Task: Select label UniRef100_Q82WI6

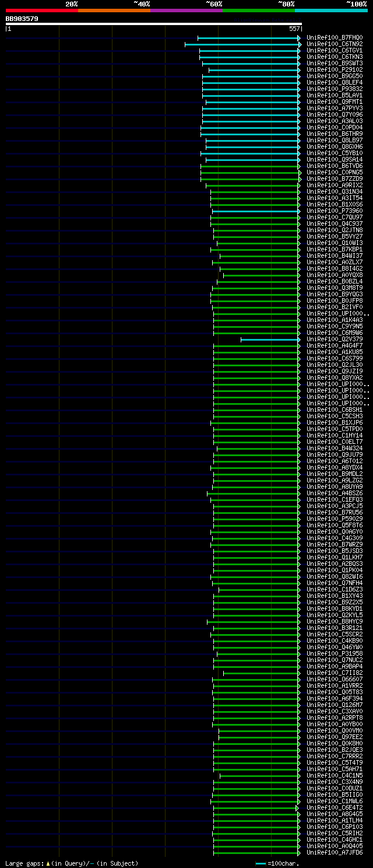Action: tap(335, 576)
